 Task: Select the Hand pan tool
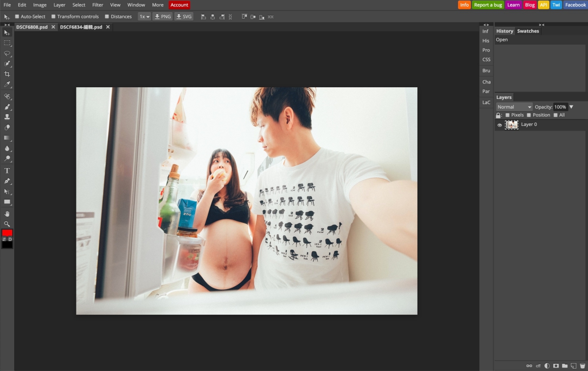pyautogui.click(x=7, y=214)
